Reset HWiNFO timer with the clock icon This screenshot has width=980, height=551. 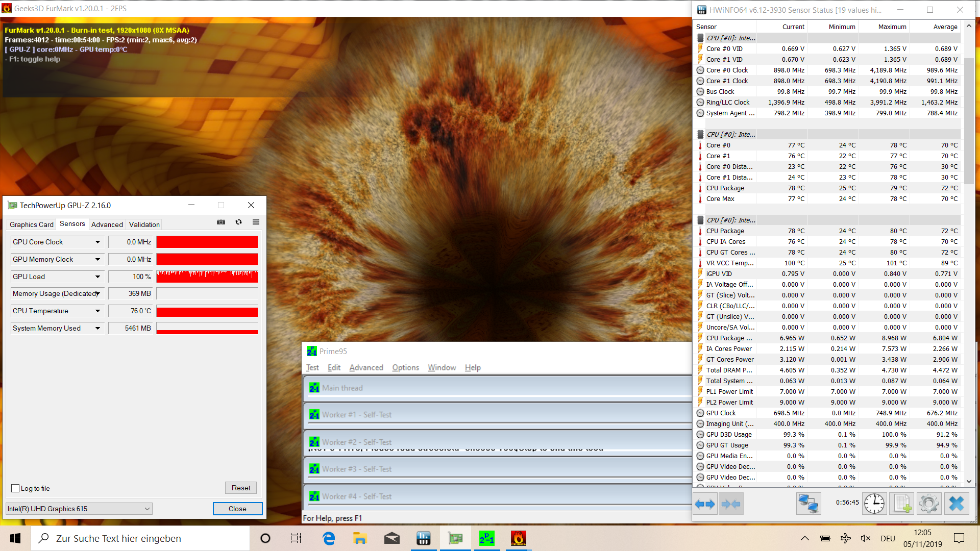pos(874,504)
